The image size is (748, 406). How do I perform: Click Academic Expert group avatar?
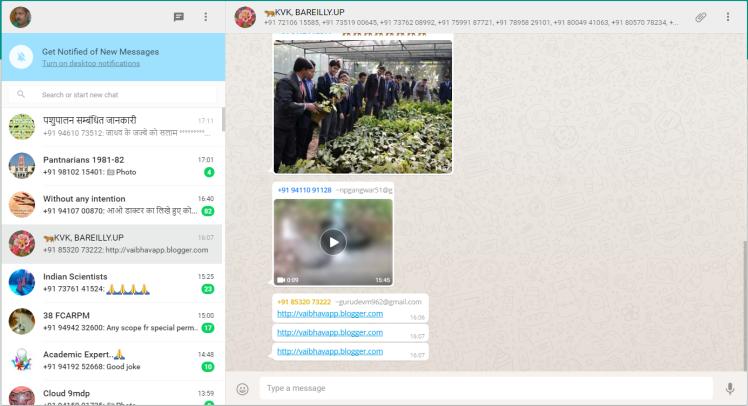click(21, 360)
